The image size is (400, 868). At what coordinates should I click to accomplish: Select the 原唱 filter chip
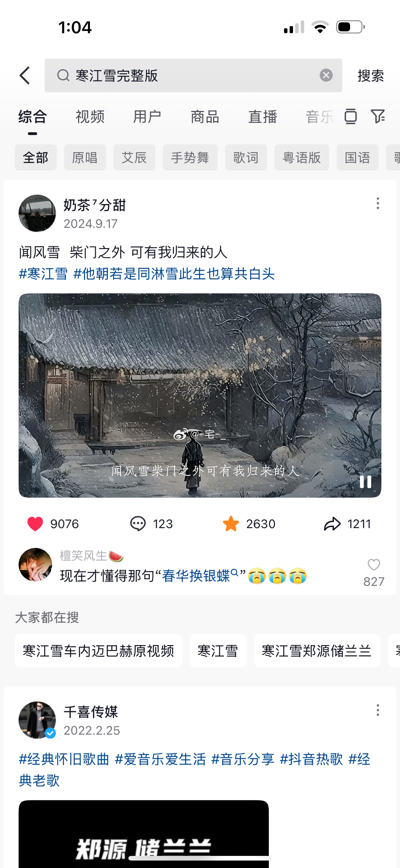[85, 157]
